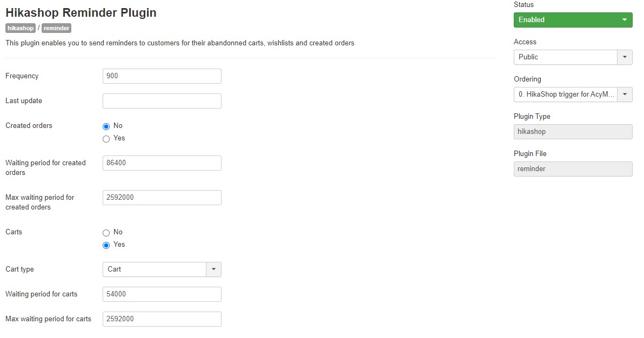This screenshot has height=338, width=644.
Task: Choose Yes for Carts option
Action: tap(106, 245)
